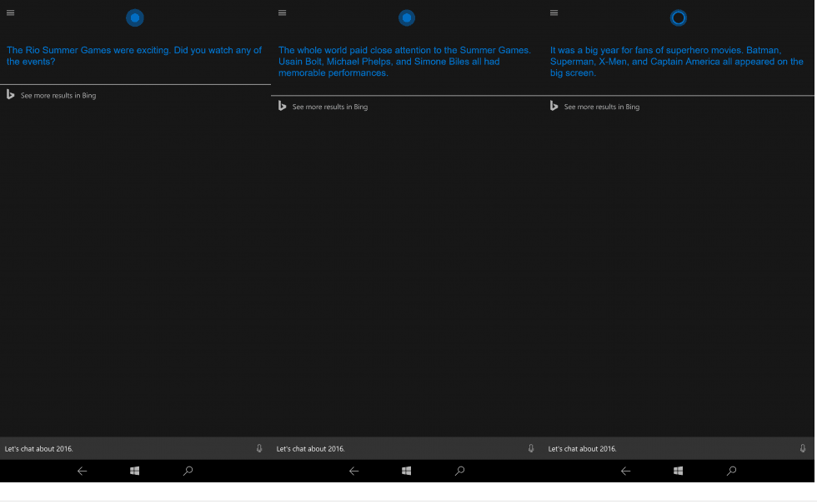This screenshot has width=817, height=504.
Task: Tap Cortana circle above the Usain Bolt text
Action: coord(407,17)
